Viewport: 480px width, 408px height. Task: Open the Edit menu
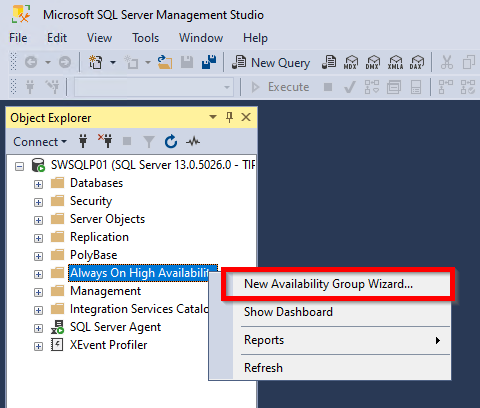coord(57,38)
